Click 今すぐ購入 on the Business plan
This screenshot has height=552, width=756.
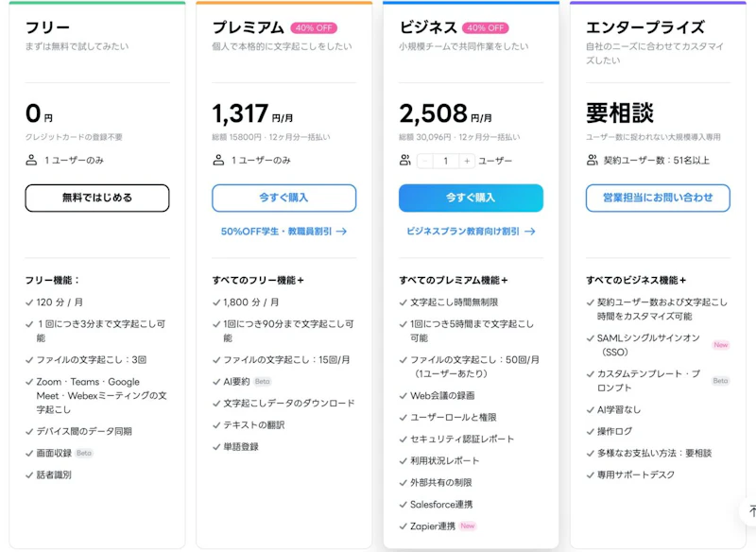472,198
